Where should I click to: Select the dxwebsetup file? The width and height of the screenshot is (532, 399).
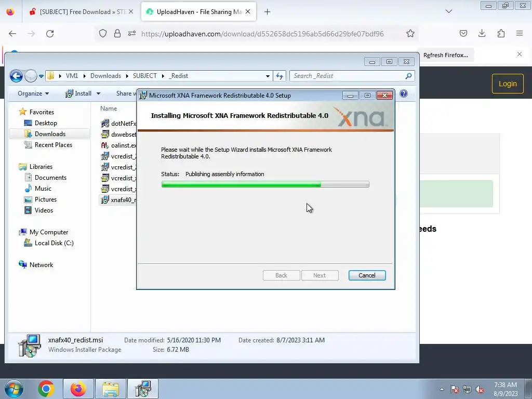click(118, 134)
